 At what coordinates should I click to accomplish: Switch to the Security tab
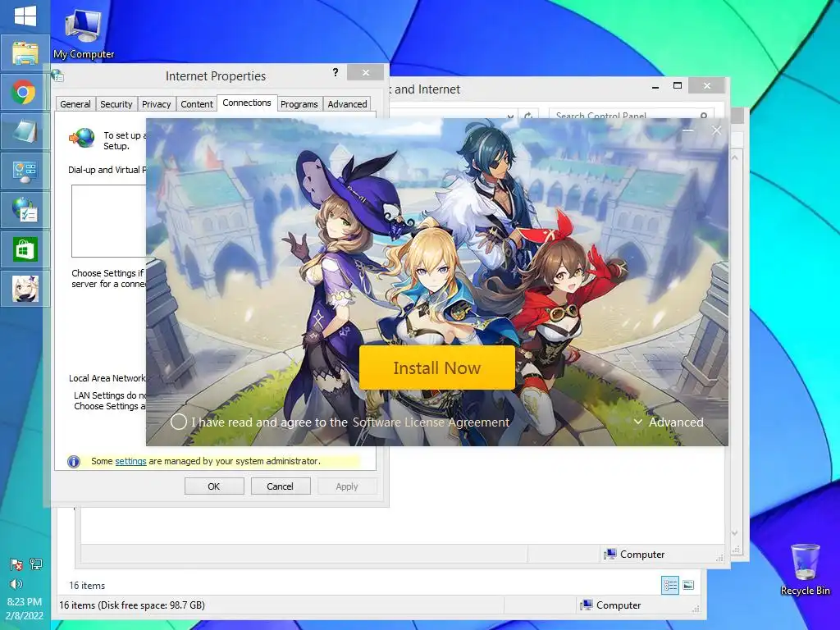116,104
